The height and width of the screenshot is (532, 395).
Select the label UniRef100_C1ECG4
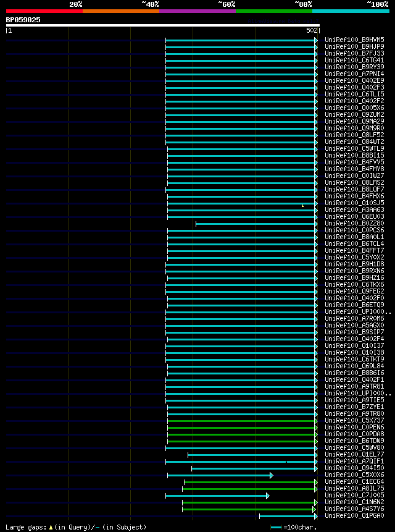(354, 482)
